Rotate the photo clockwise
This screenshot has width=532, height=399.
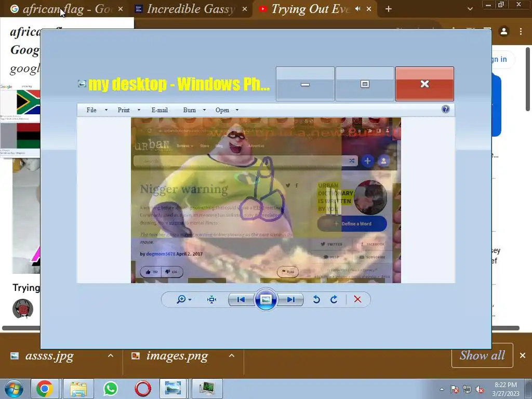334,299
